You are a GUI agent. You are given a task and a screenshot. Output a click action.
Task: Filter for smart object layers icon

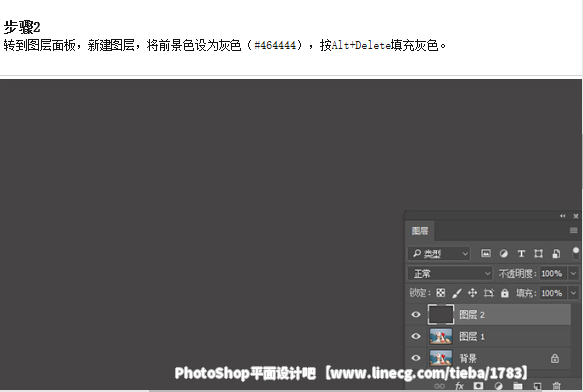(x=556, y=254)
